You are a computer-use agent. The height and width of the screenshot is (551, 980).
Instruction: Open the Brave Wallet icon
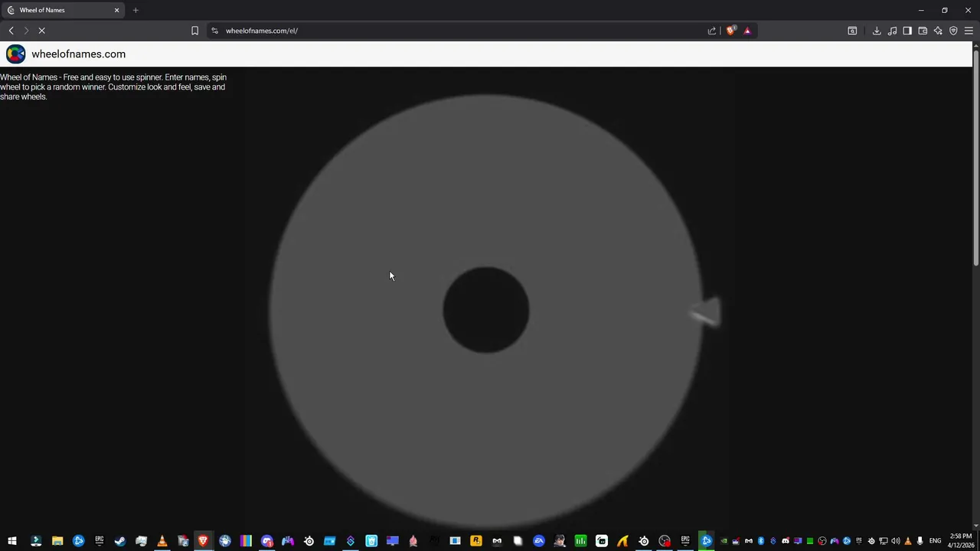tap(923, 31)
